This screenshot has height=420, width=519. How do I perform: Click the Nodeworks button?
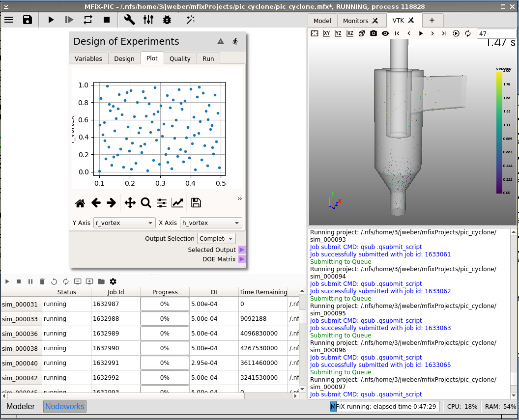click(x=65, y=407)
